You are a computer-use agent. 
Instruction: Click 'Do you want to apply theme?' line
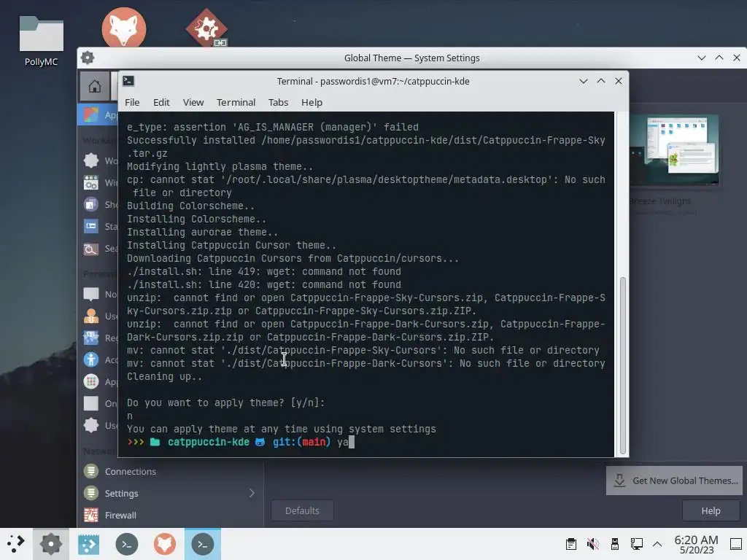[x=226, y=402]
